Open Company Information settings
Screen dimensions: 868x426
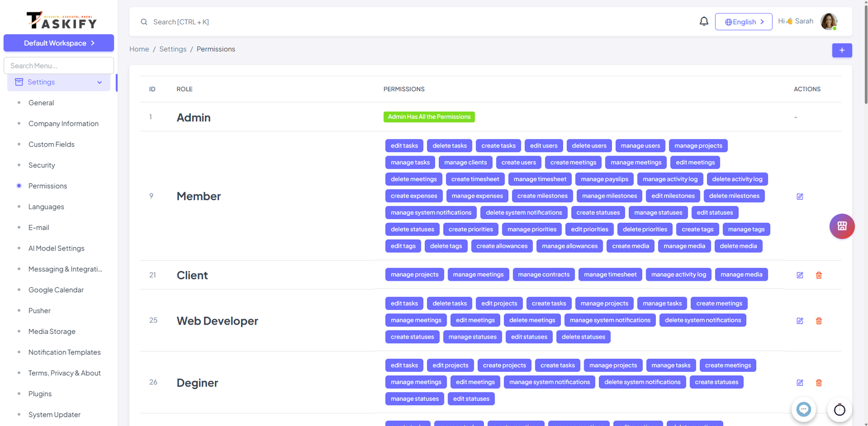click(63, 124)
